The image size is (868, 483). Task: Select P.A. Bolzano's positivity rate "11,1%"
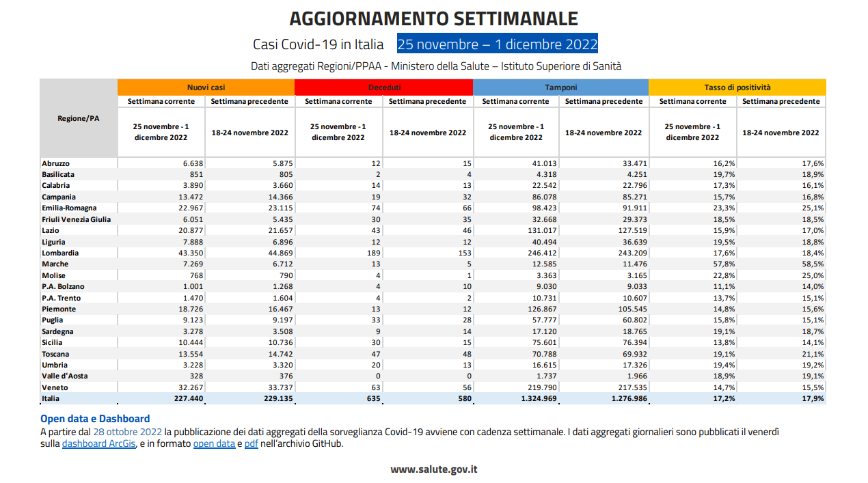click(725, 286)
